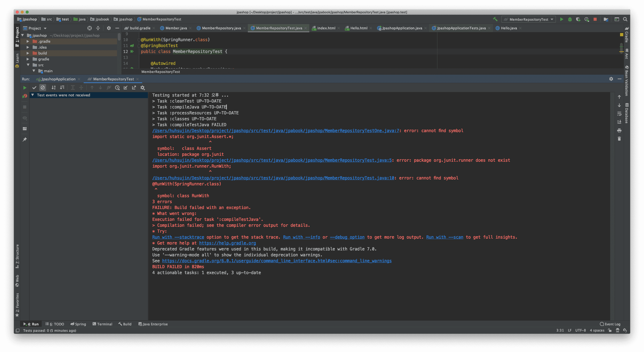
Task: Expand the build folder in project tree
Action: click(x=28, y=53)
